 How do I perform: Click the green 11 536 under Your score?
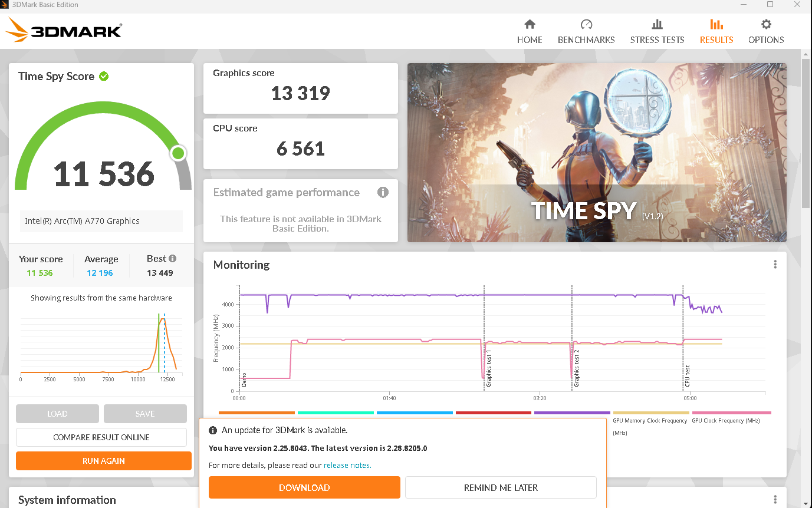coord(40,273)
